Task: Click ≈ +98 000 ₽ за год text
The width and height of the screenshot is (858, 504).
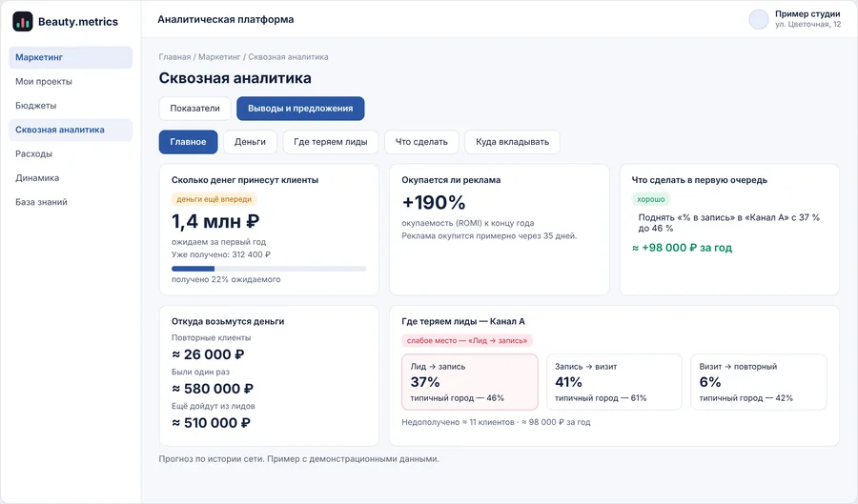Action: (682, 248)
